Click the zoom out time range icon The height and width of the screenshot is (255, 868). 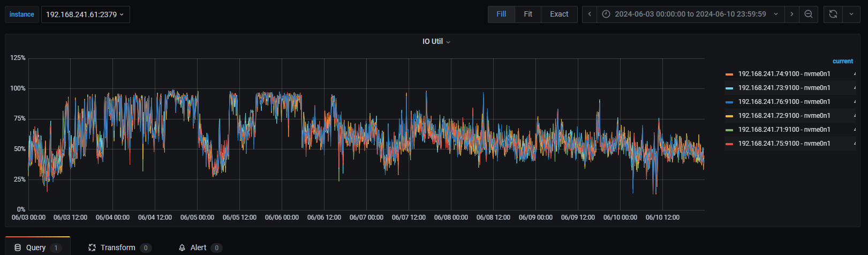click(809, 14)
